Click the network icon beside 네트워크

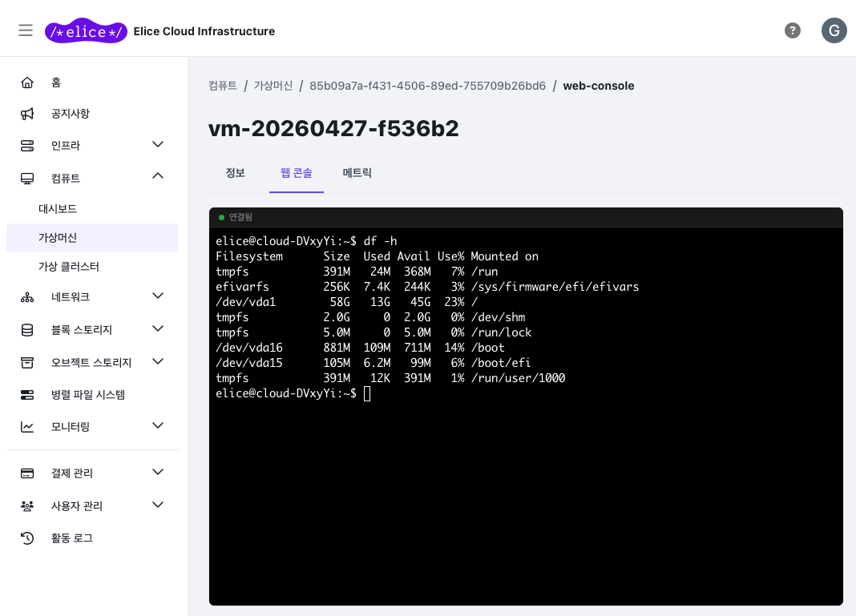click(27, 297)
